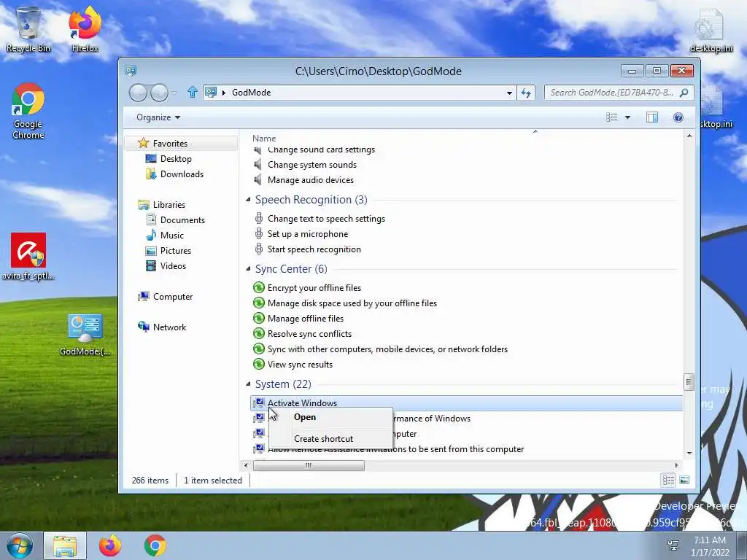This screenshot has height=560, width=747.
Task: Select the avira installer desktop icon
Action: click(28, 256)
